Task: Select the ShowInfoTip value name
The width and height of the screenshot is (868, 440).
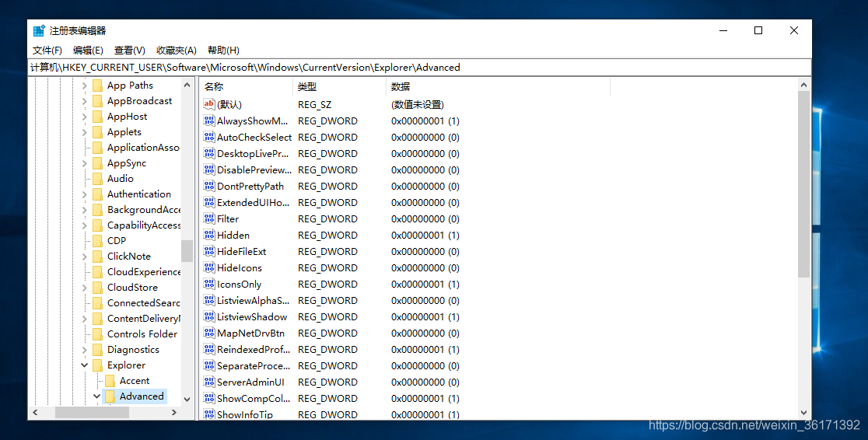Action: click(x=245, y=414)
